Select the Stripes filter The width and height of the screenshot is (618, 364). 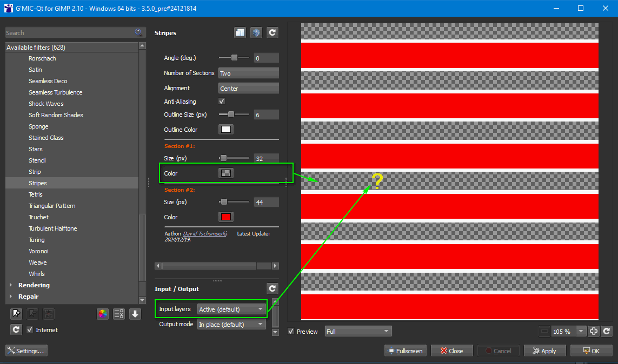37,183
